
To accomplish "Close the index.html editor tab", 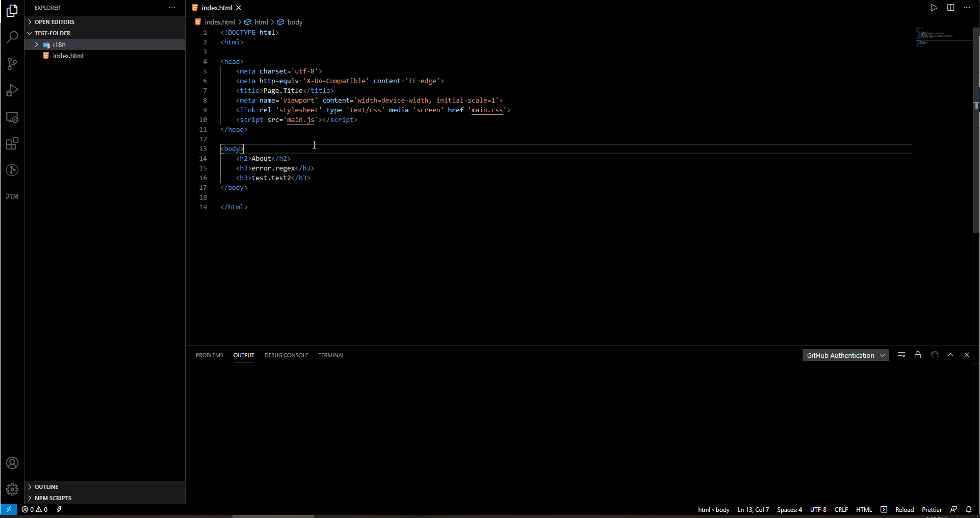I will [x=239, y=8].
